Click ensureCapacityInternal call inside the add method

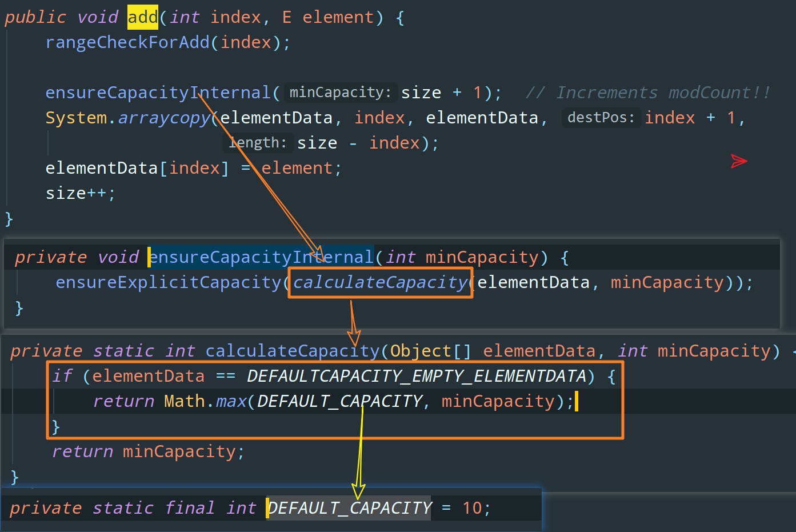[x=158, y=93]
